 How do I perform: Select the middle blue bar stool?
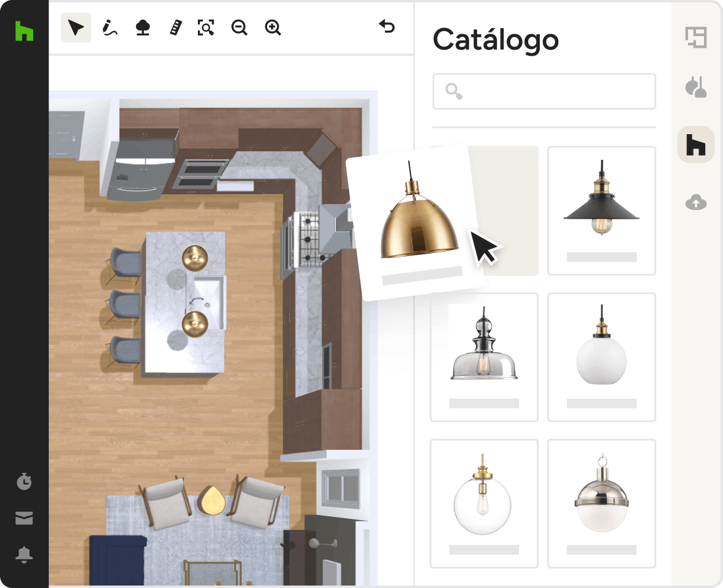pos(124,306)
